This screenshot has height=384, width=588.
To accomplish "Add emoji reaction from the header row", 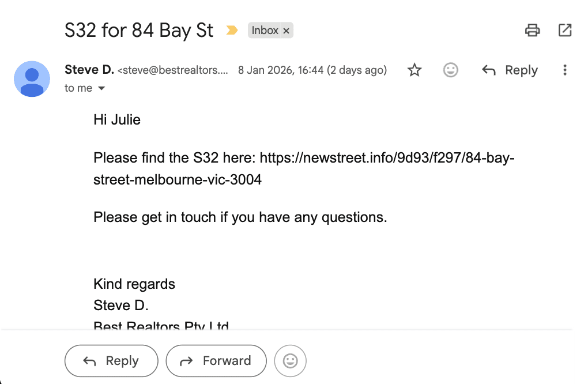I will click(x=450, y=70).
